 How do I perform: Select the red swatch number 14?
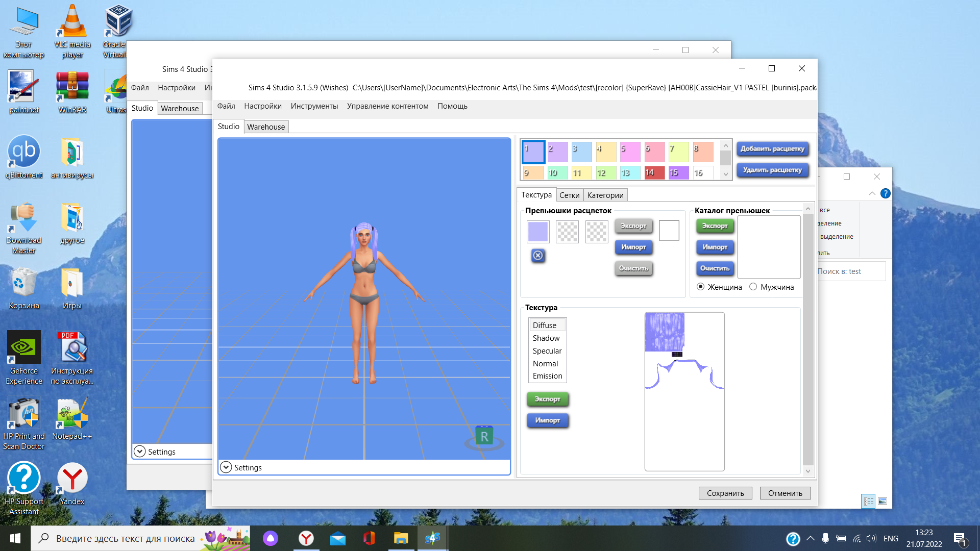pyautogui.click(x=654, y=172)
